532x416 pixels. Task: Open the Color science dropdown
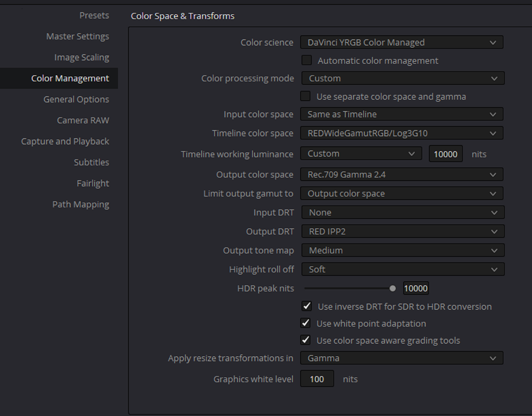pos(401,43)
